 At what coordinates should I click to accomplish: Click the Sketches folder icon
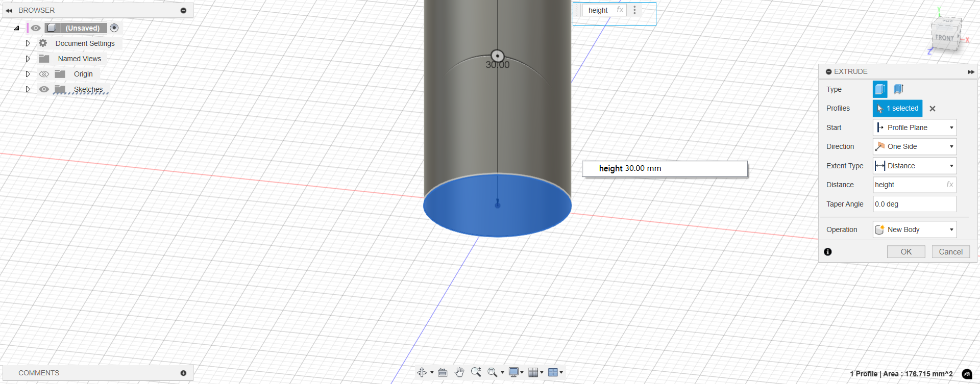60,89
